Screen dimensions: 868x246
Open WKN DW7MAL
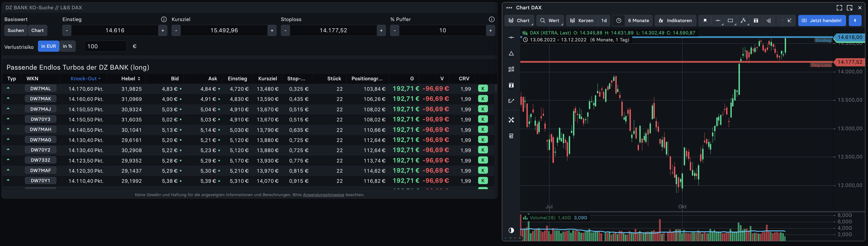coord(40,89)
